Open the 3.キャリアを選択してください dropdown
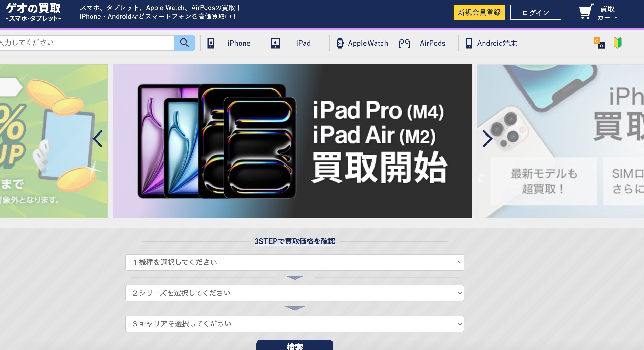Screen dimensions: 644x350 295,324
